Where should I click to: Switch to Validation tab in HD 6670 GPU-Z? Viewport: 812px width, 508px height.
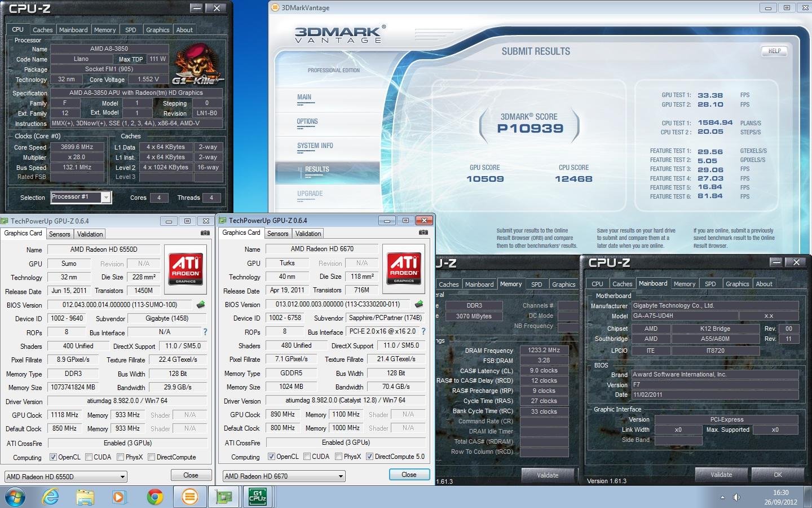click(x=308, y=234)
